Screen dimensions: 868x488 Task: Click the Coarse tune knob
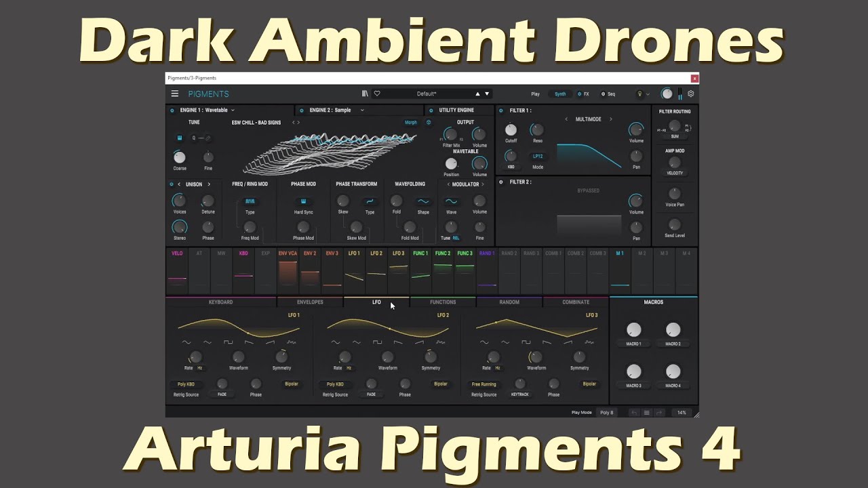(x=180, y=157)
